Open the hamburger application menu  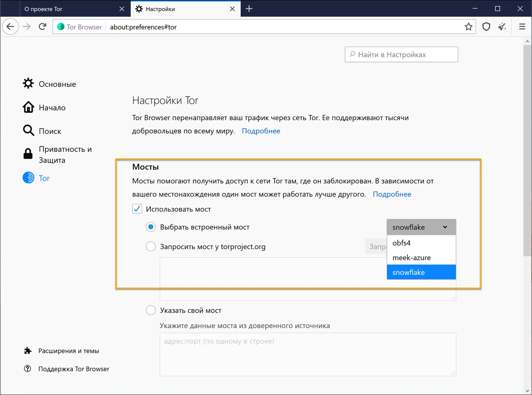coord(522,27)
